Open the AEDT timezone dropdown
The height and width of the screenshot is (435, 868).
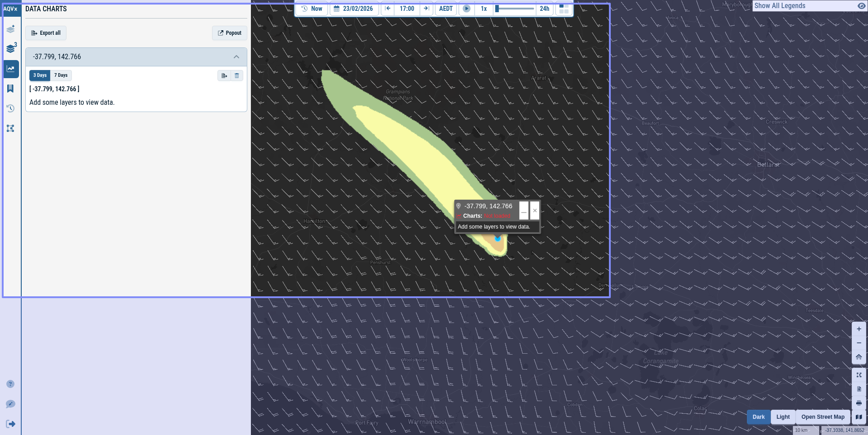click(x=446, y=9)
